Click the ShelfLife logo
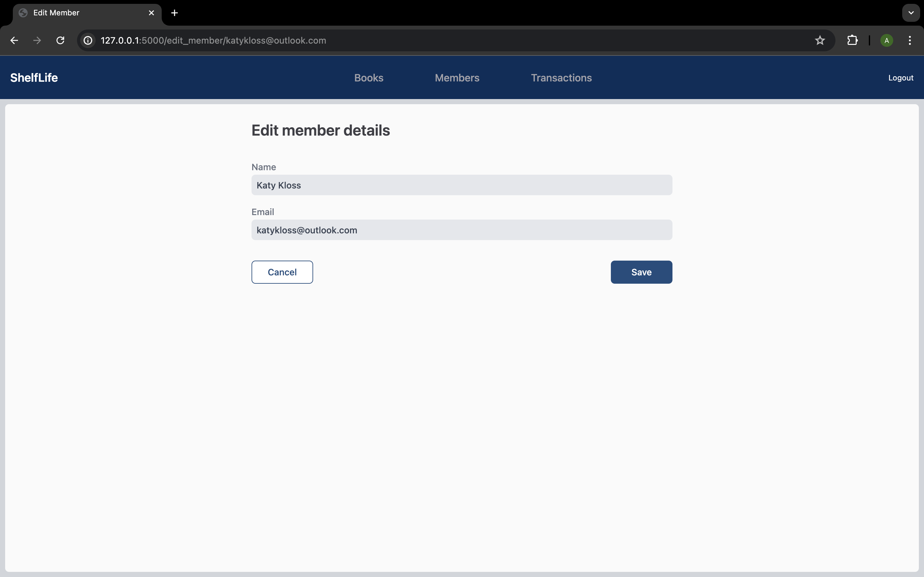 (34, 78)
